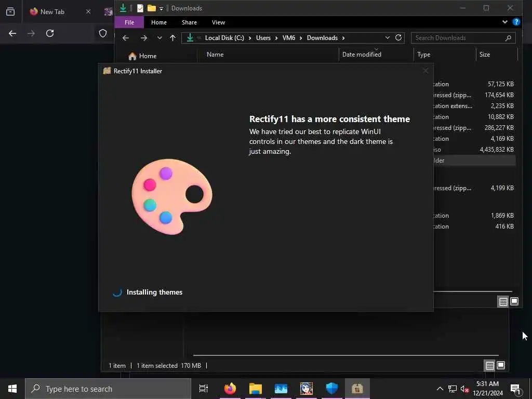Open the Explorer File ribbon tab
532x399 pixels.
[129, 22]
